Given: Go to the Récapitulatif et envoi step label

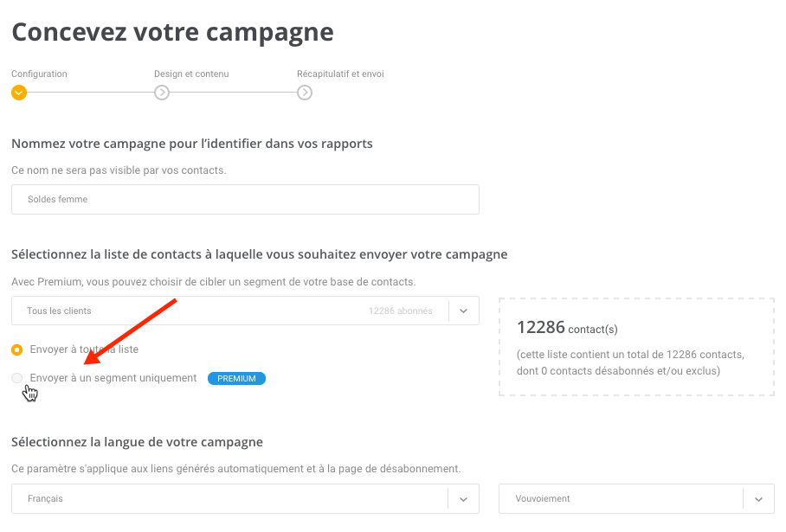Looking at the screenshot, I should click(340, 74).
